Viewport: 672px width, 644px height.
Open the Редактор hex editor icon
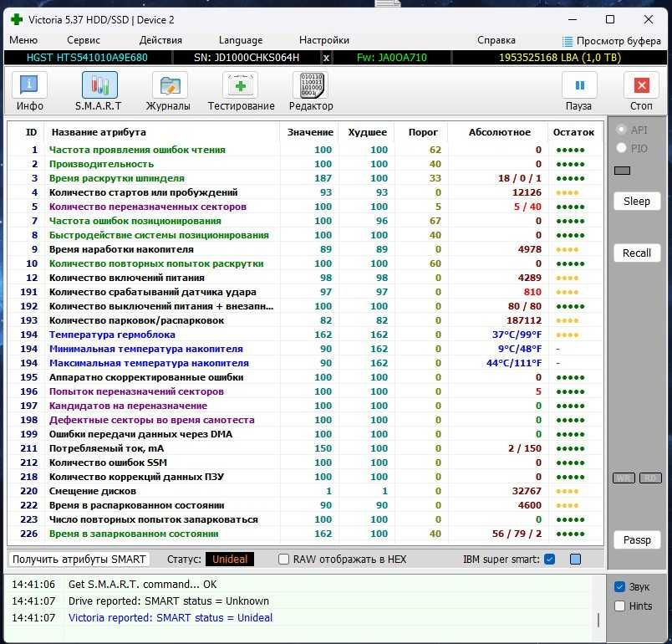coord(311,85)
